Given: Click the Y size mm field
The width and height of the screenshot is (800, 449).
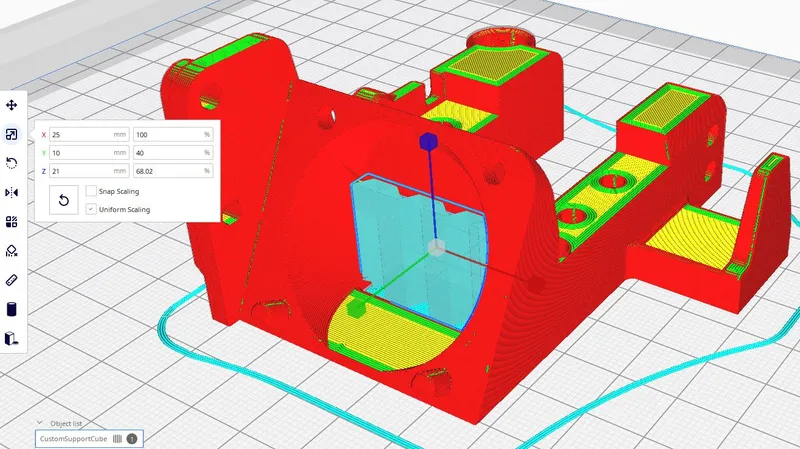Looking at the screenshot, I should (82, 153).
